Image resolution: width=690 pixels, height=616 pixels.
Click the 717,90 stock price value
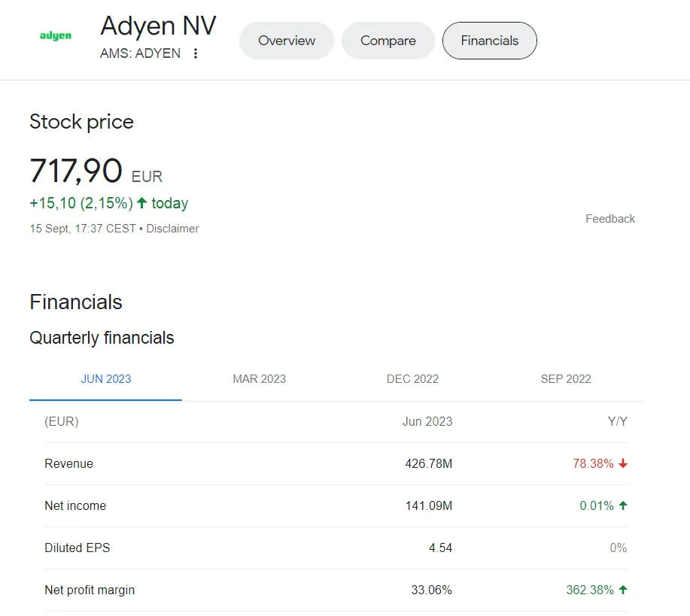tap(76, 171)
